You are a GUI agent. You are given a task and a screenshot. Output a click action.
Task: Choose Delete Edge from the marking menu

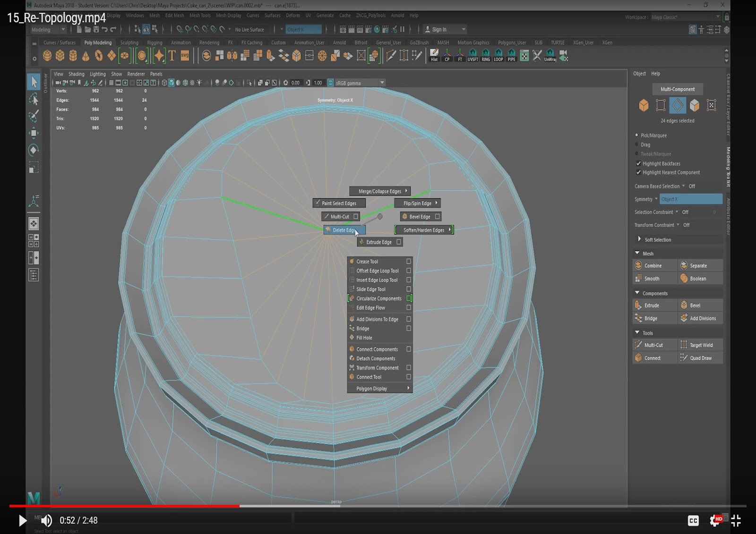(344, 230)
